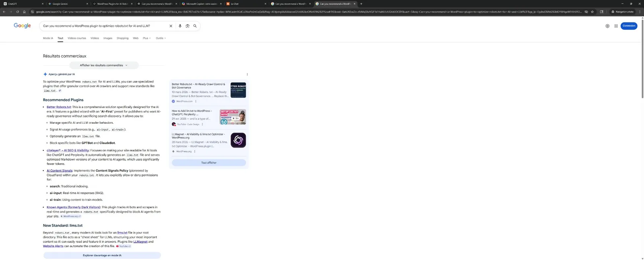Open the Google apps grid
The image size is (644, 260).
pyautogui.click(x=616, y=26)
